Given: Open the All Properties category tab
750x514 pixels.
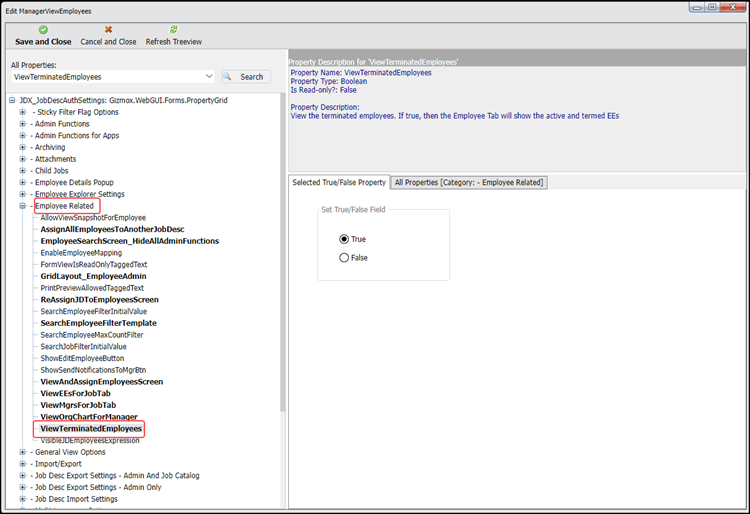Looking at the screenshot, I should pyautogui.click(x=469, y=183).
